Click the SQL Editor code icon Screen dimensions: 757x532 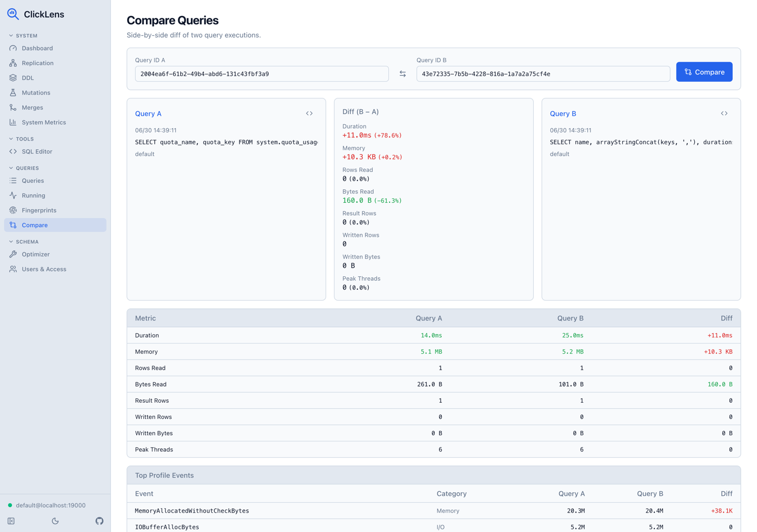[x=13, y=151]
